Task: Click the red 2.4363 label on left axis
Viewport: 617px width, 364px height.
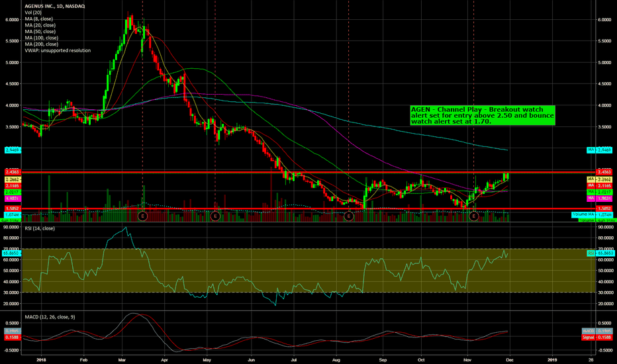Action: coord(13,172)
